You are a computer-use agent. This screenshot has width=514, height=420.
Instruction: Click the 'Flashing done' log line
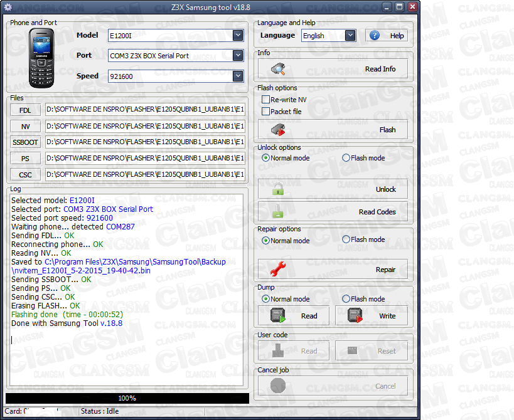pos(67,315)
